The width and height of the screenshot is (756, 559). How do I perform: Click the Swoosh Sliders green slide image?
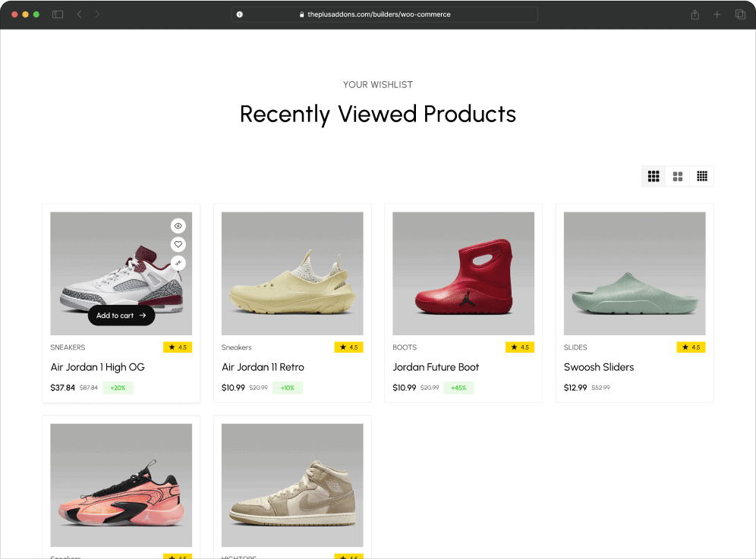635,274
